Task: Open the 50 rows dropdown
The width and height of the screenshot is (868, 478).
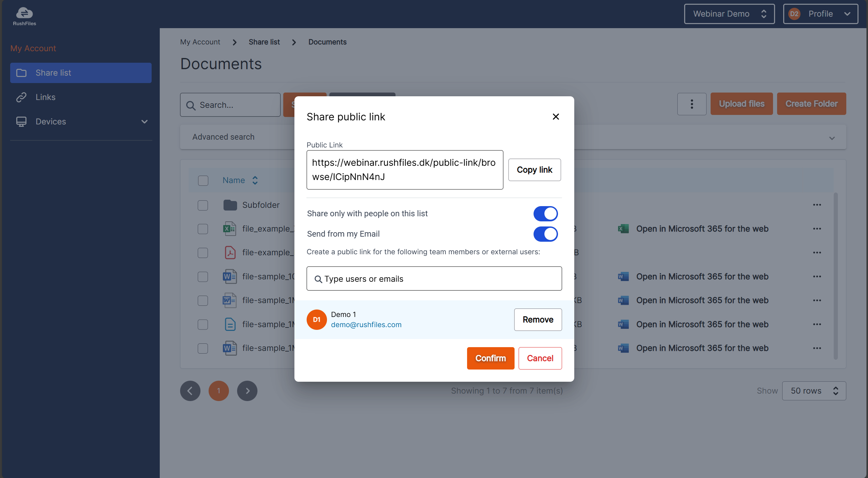Action: 814,391
